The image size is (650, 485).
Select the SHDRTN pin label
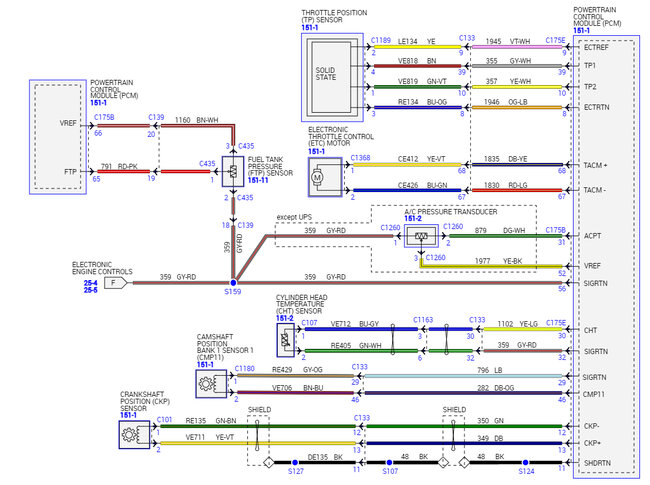pos(597,463)
